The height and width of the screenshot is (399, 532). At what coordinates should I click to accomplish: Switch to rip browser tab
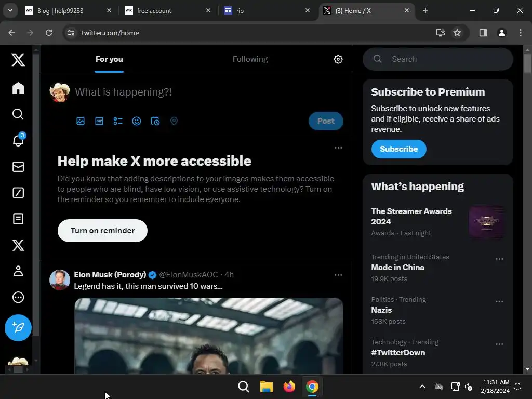tap(267, 10)
